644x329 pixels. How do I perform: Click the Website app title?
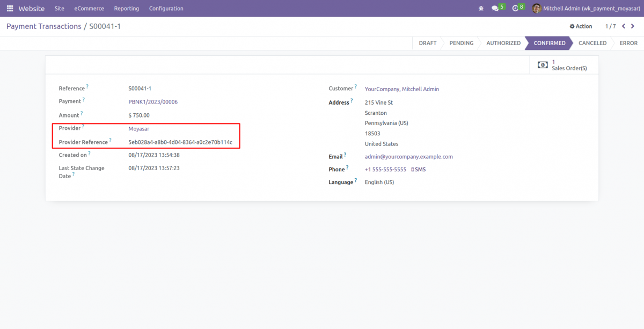(x=32, y=8)
